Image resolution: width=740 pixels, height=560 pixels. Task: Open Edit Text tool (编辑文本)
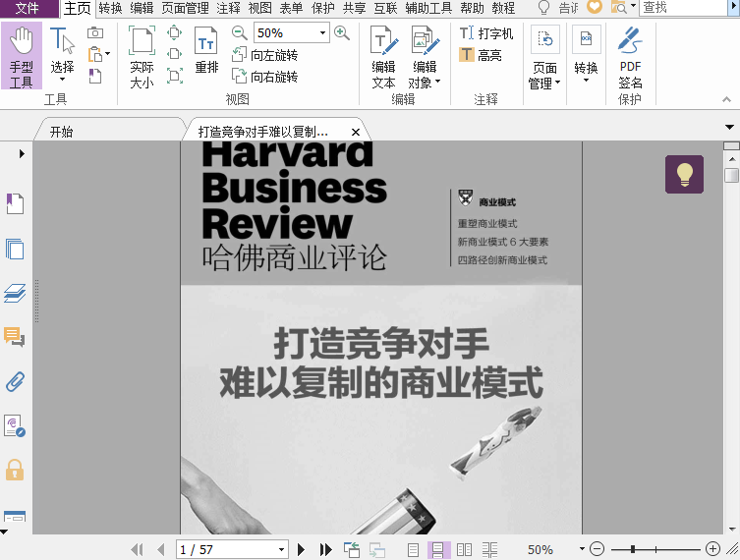[383, 58]
